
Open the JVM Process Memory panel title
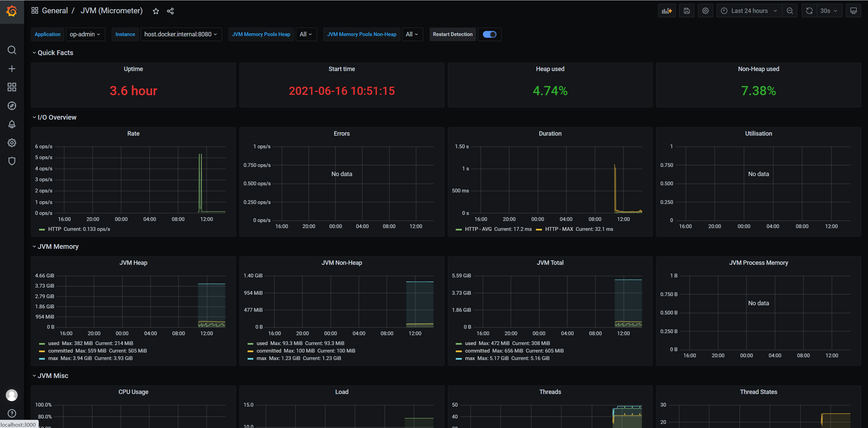[758, 263]
